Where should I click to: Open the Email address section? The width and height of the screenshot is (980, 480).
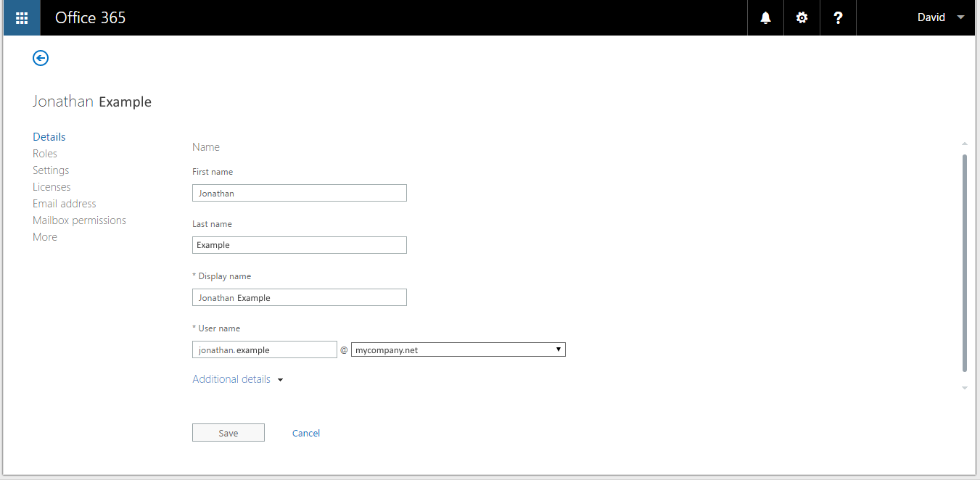65,204
